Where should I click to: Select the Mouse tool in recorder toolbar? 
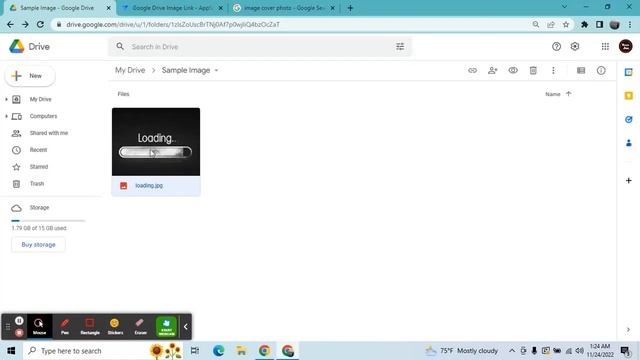pyautogui.click(x=39, y=326)
